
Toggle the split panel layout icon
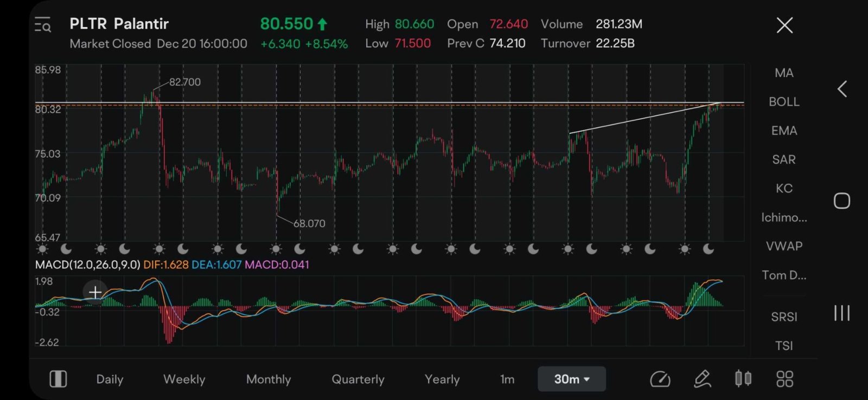coord(58,379)
